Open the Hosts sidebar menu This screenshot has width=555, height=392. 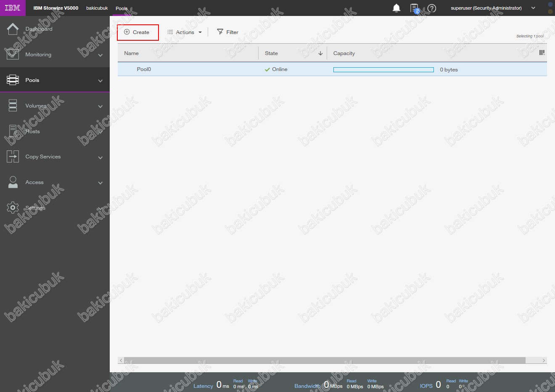[x=32, y=132]
